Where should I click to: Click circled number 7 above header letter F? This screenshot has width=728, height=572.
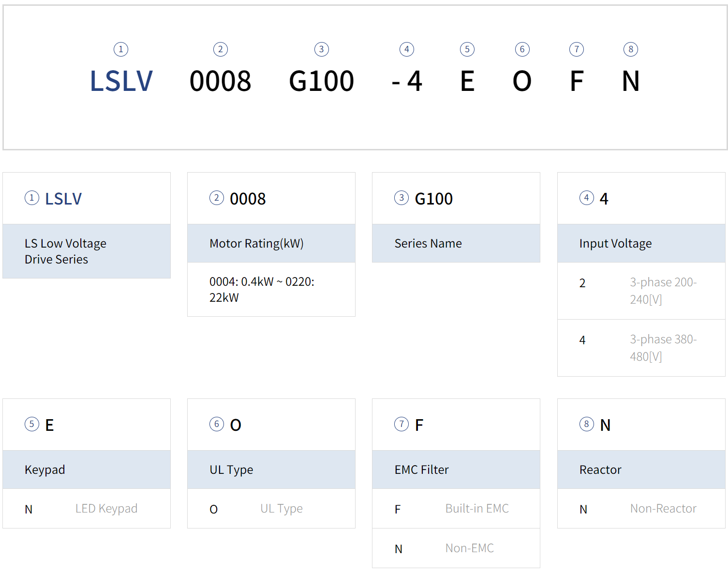pyautogui.click(x=577, y=49)
